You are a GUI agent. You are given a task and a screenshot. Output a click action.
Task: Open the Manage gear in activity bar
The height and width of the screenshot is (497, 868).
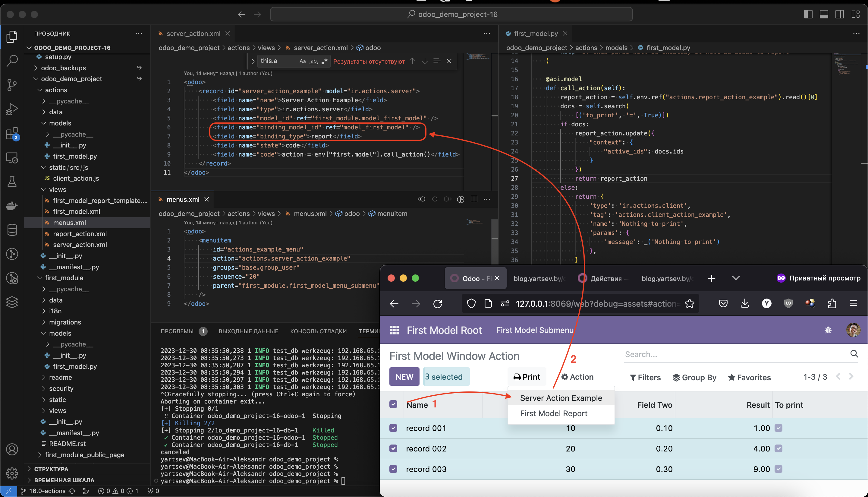pyautogui.click(x=12, y=473)
